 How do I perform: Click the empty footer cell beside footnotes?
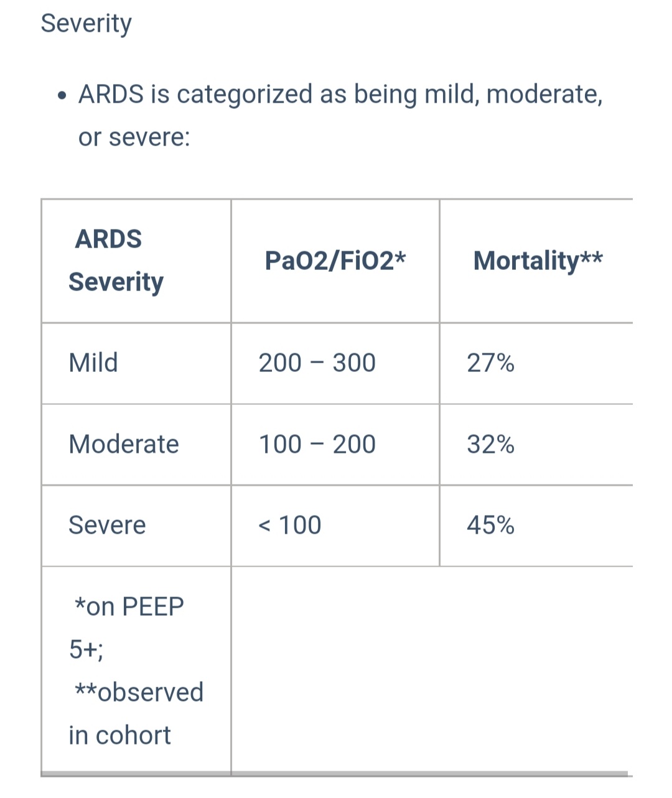coord(432,670)
